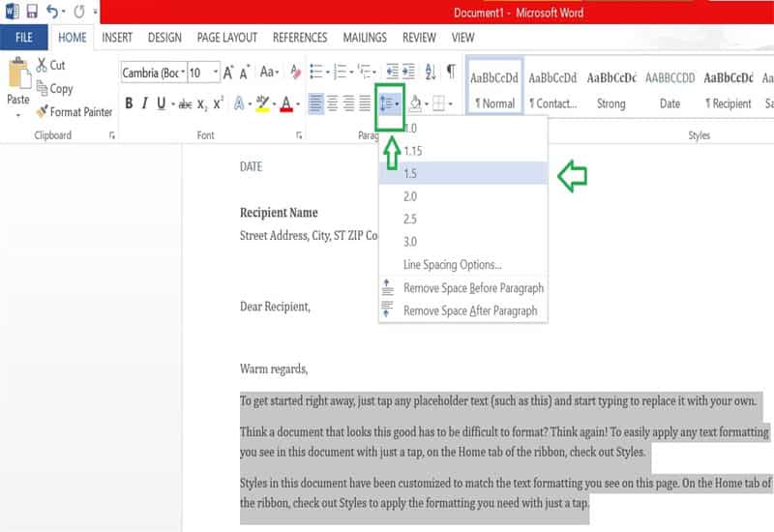Select Remove Space Before Paragraph
Viewport: 774px width, 532px height.
click(472, 288)
